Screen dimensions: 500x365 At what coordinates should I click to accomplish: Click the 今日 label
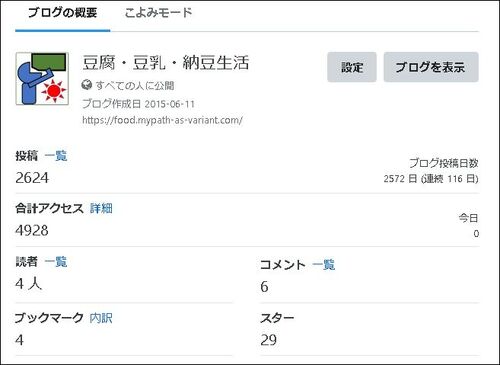[469, 218]
